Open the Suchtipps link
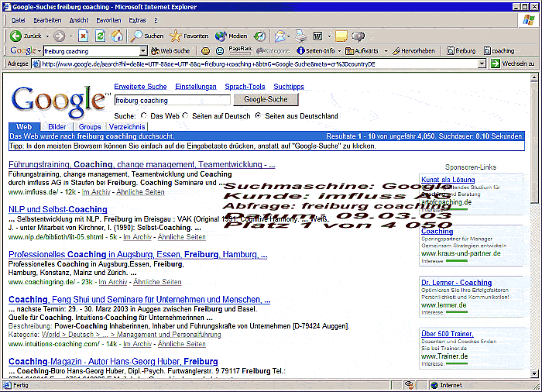This screenshot has width=542, height=392. pyautogui.click(x=289, y=87)
